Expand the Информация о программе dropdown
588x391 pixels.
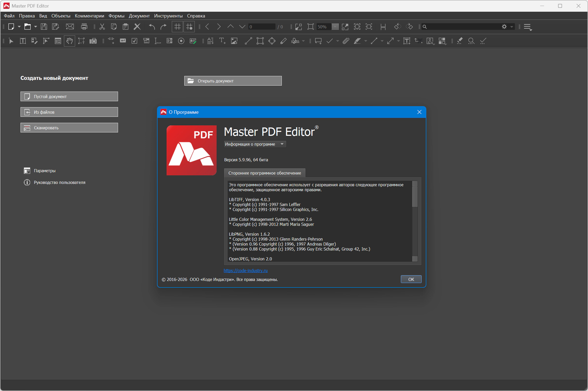point(255,144)
